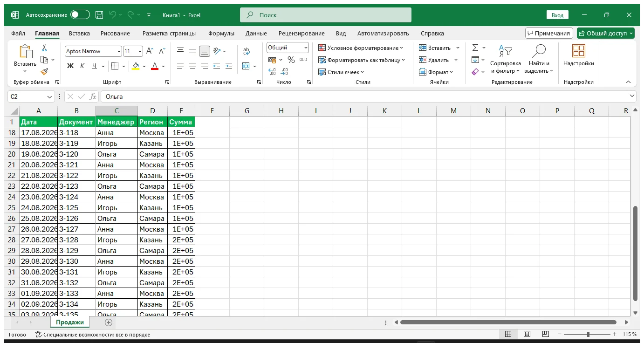Align text right in cell
This screenshot has height=343, width=644.
tap(205, 66)
